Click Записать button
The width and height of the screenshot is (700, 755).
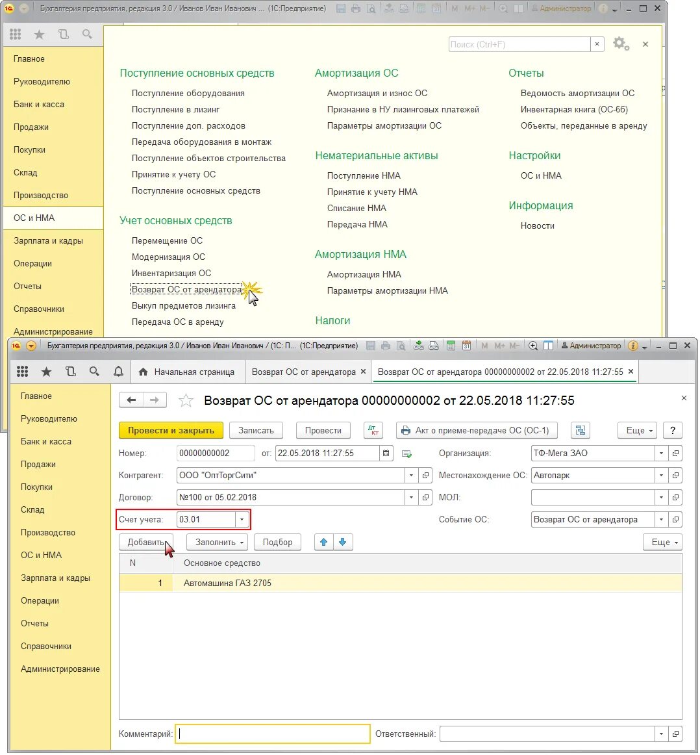[256, 431]
